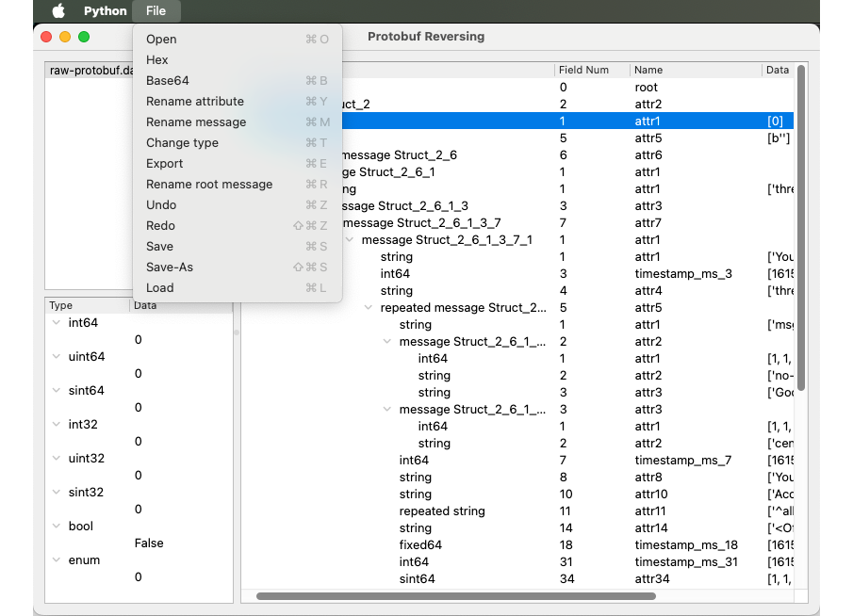Collapse the message row with attr2 field 2
853x616 pixels.
click(x=386, y=341)
